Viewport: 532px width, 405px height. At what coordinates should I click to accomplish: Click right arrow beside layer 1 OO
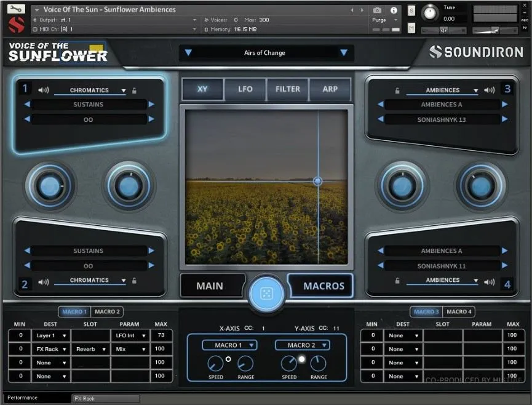[151, 119]
